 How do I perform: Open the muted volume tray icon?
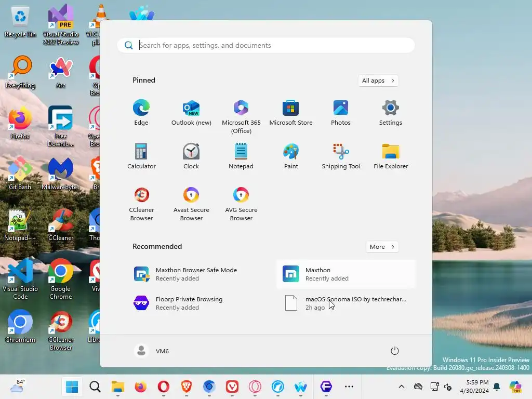click(x=448, y=387)
